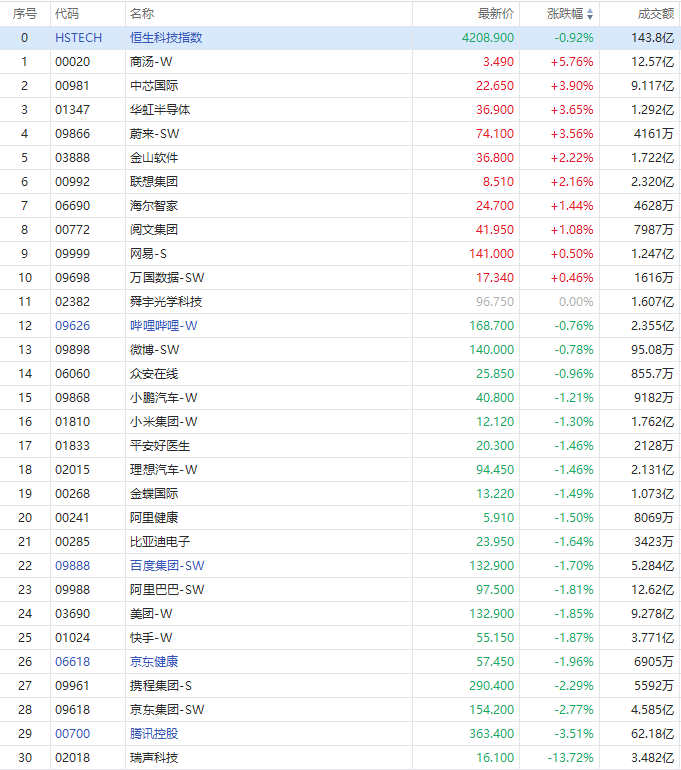Open the 恒生科技指数 name link
The width and height of the screenshot is (681, 770).
pos(166,38)
